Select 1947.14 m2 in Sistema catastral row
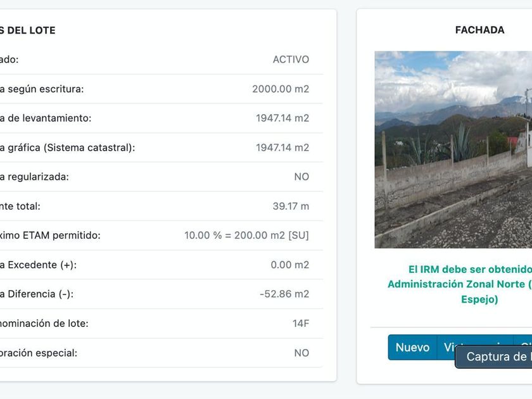This screenshot has height=399, width=532. click(282, 148)
